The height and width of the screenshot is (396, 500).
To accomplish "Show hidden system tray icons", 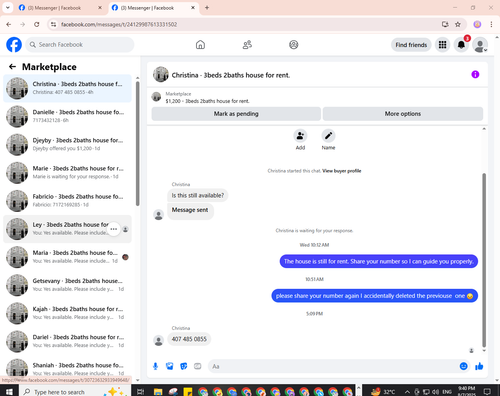I will pos(407,392).
